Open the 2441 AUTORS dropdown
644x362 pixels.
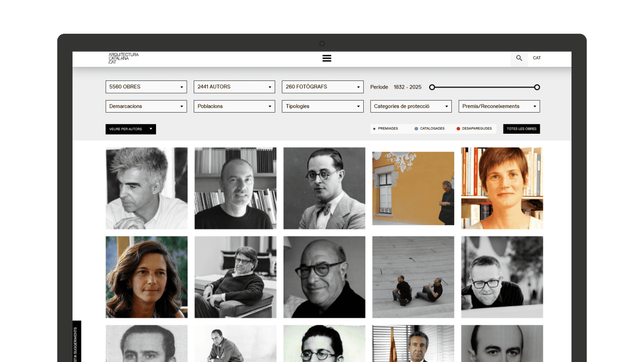(x=234, y=87)
